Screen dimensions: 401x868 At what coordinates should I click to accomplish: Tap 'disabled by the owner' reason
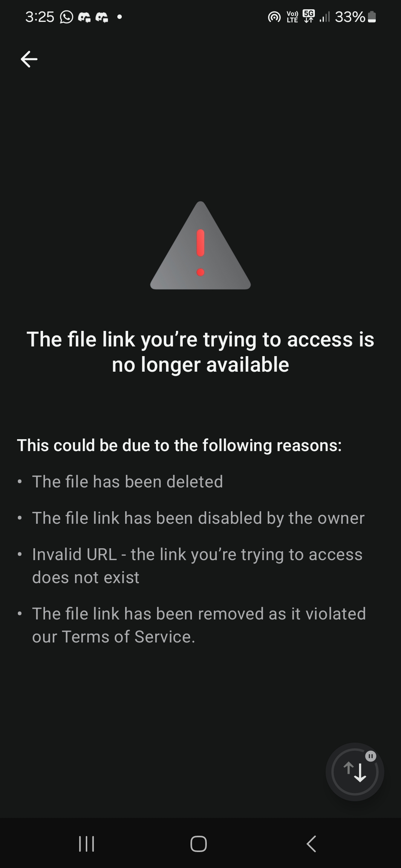[198, 518]
